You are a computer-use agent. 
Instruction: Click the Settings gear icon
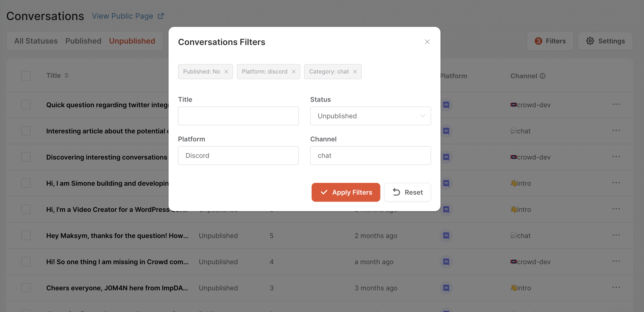click(x=590, y=41)
